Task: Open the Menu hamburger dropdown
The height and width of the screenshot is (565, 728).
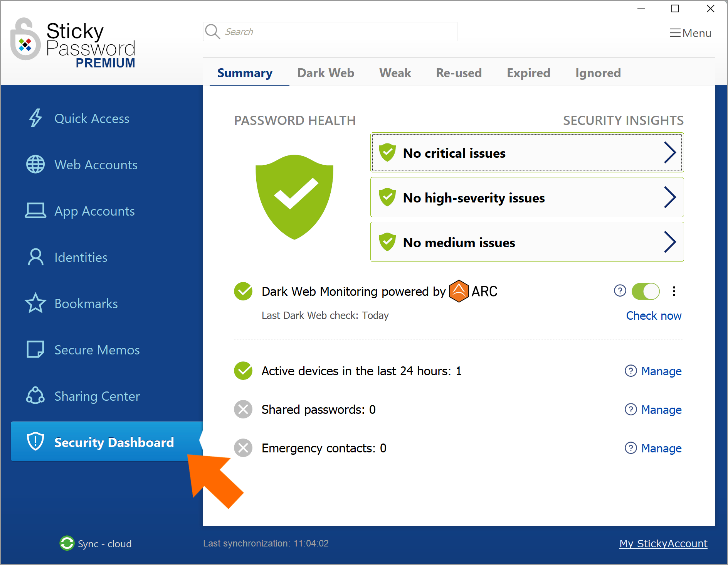Action: (x=690, y=33)
